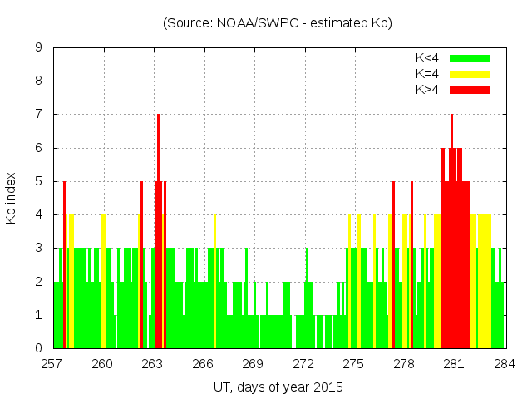Select the 'K<4' legend text label

427,58
